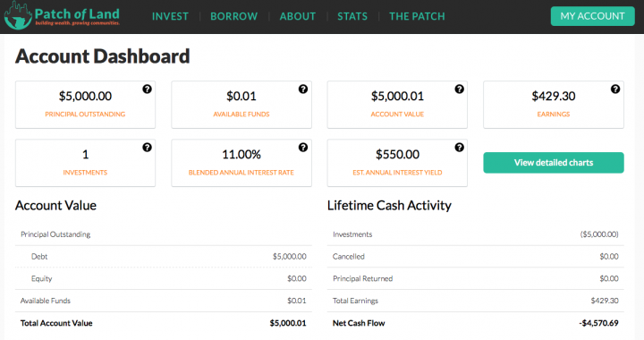Open the ABOUT navigation item
644x340 pixels.
click(x=298, y=16)
